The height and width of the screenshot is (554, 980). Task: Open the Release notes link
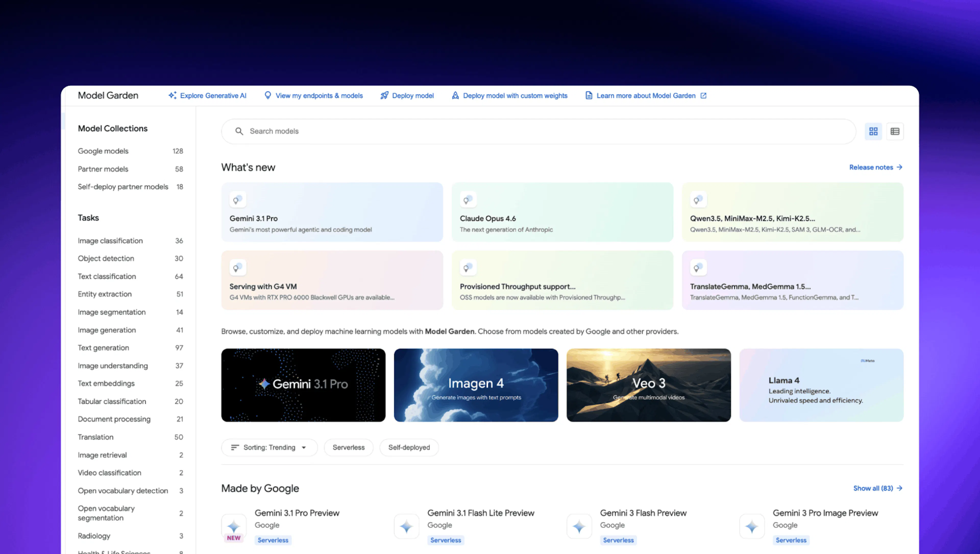point(876,167)
